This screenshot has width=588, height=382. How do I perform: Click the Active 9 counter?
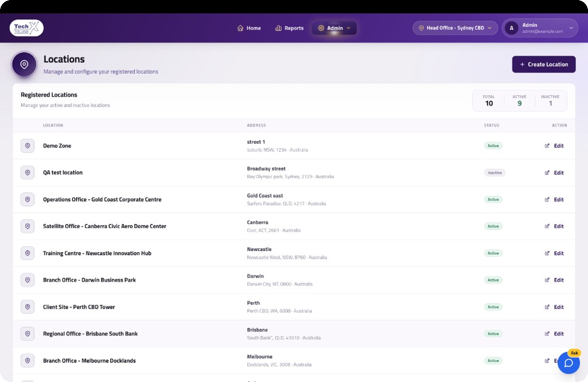click(519, 101)
